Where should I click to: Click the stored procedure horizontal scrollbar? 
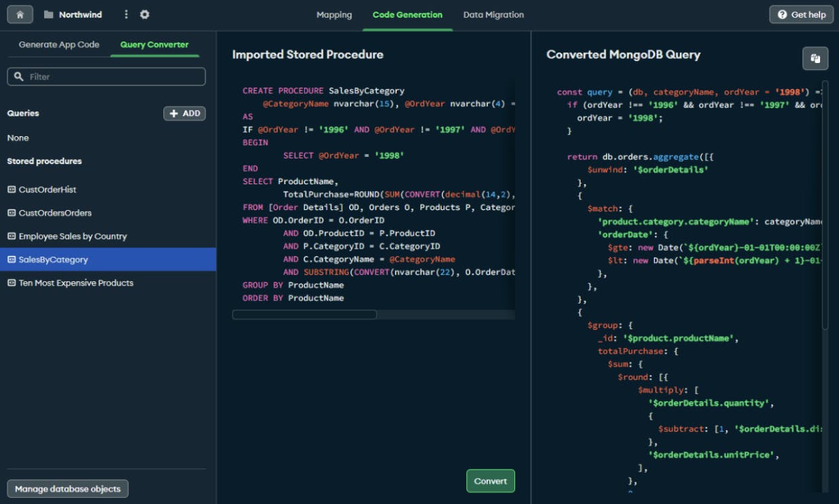coord(304,314)
